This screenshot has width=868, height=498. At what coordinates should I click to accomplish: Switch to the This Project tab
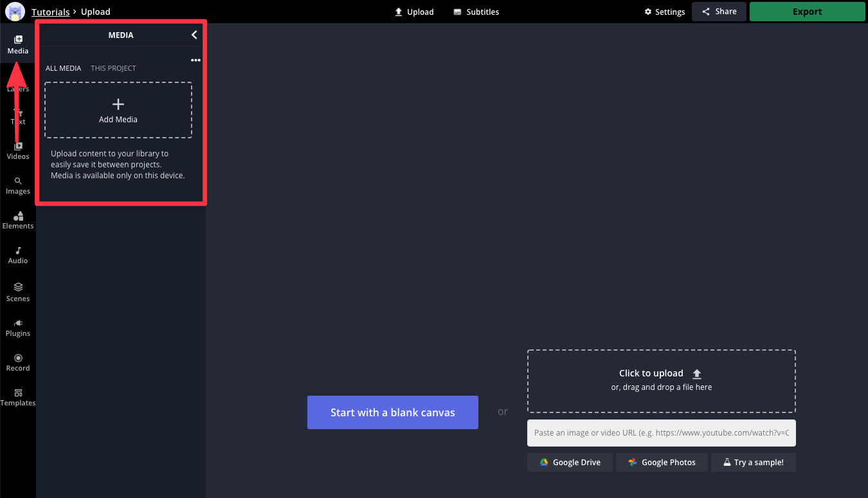[x=113, y=68]
